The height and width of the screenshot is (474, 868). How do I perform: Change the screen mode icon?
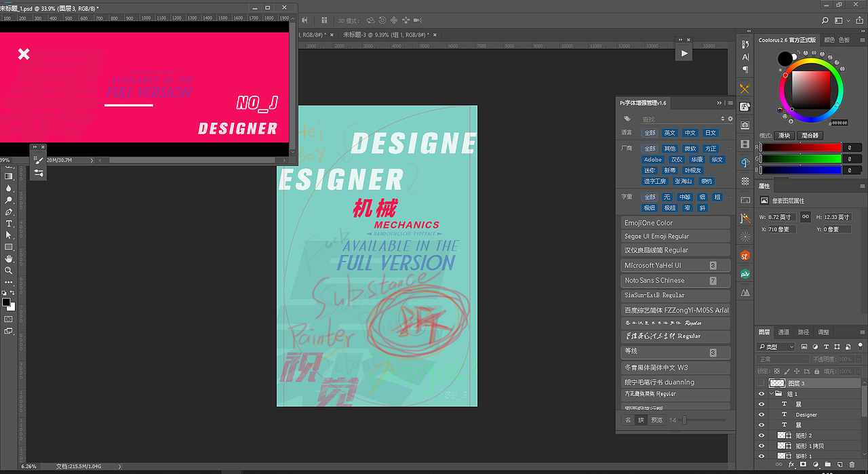[x=9, y=331]
